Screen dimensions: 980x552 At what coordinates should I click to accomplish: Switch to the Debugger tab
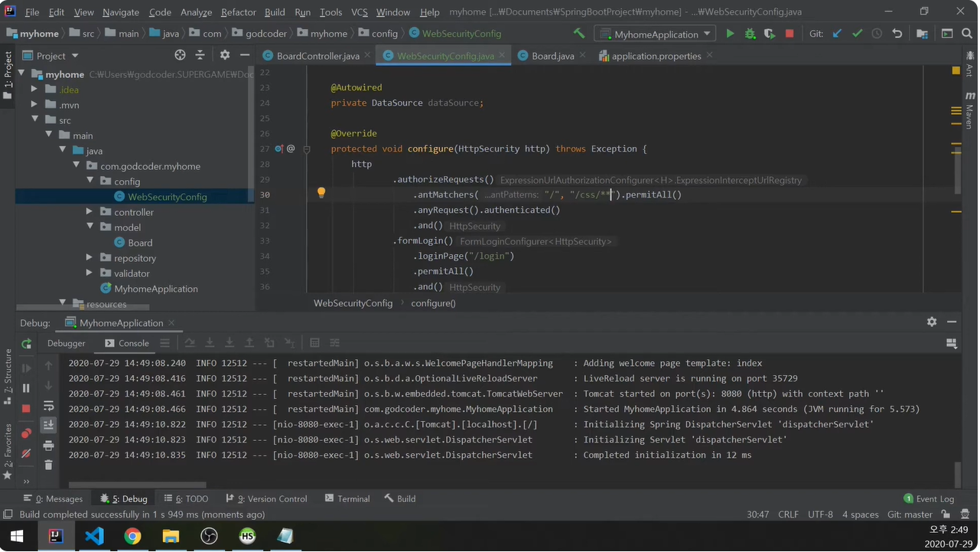[x=67, y=343]
